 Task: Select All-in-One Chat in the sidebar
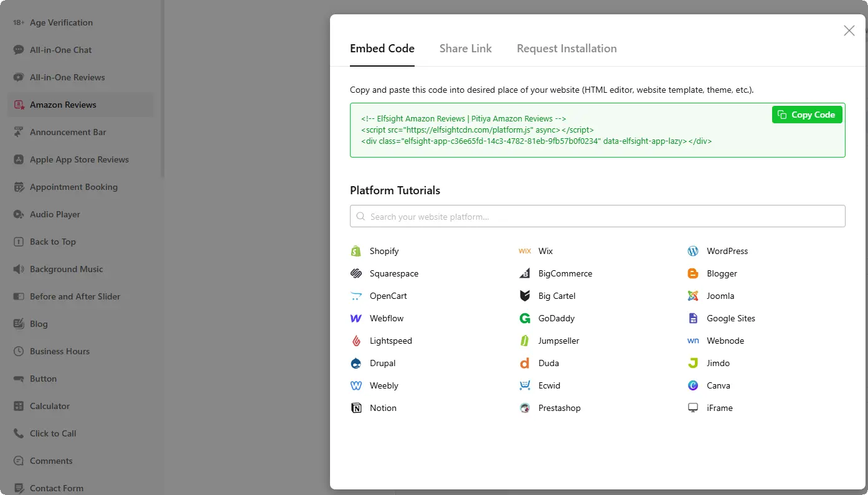point(80,50)
